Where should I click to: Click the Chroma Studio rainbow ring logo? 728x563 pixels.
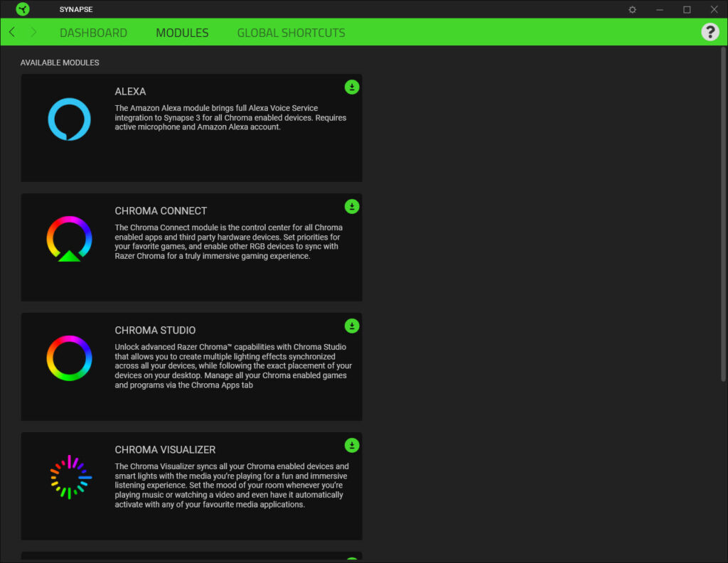click(x=69, y=358)
